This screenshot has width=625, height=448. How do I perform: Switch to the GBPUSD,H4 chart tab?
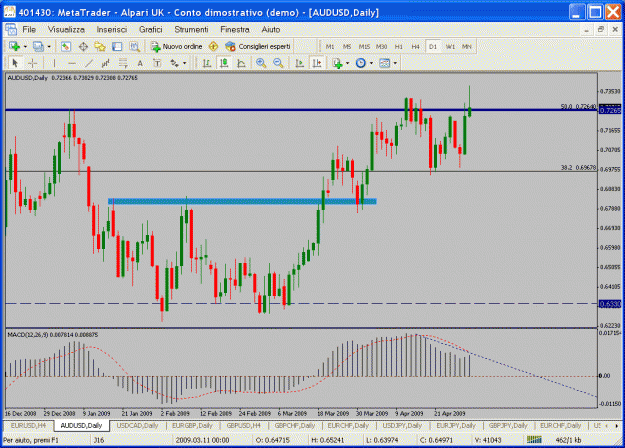point(244,426)
